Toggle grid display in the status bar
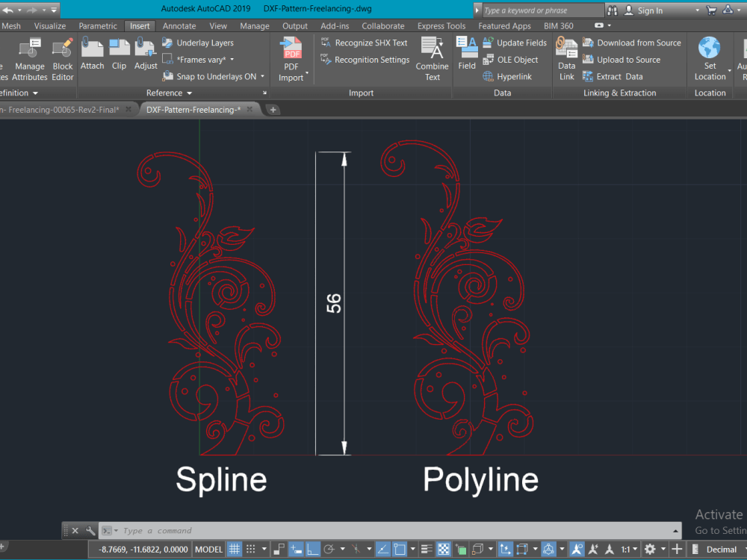 234,549
